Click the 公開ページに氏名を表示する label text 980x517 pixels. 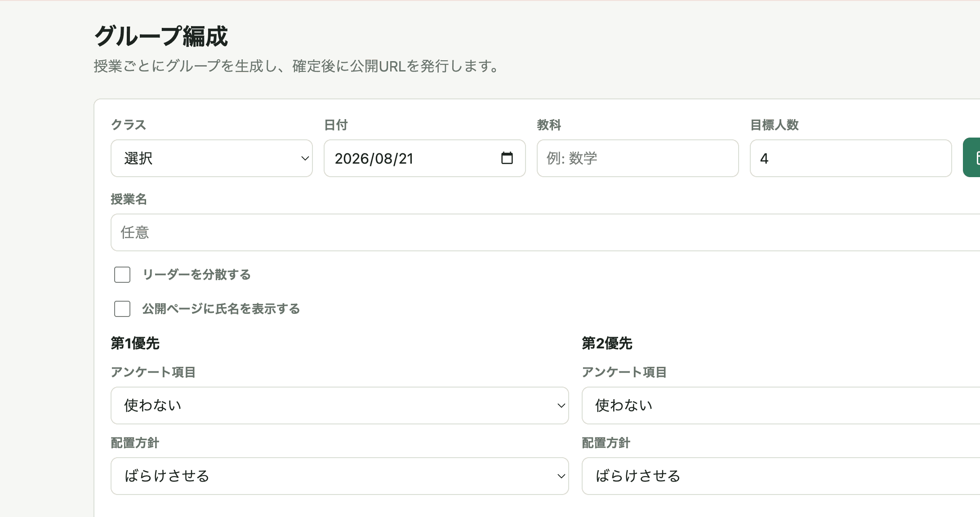point(221,309)
